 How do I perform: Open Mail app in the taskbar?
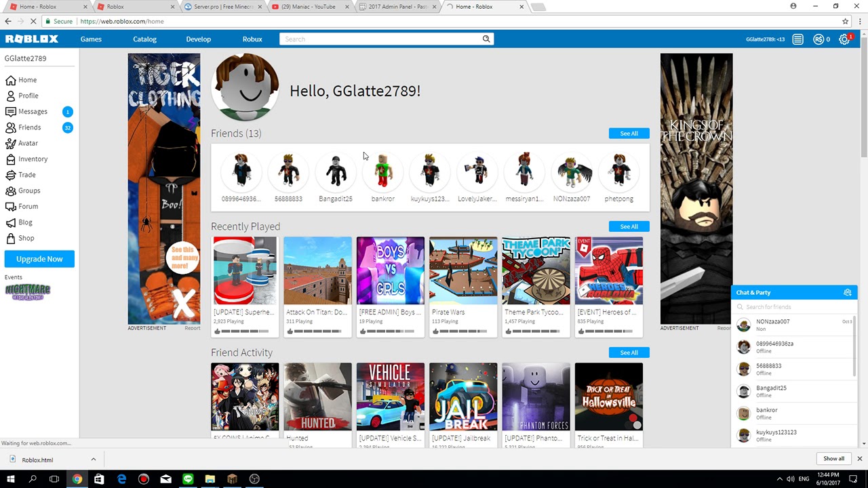coord(165,479)
